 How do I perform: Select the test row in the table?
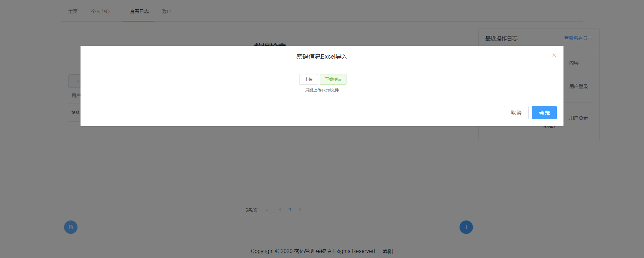pyautogui.click(x=75, y=113)
